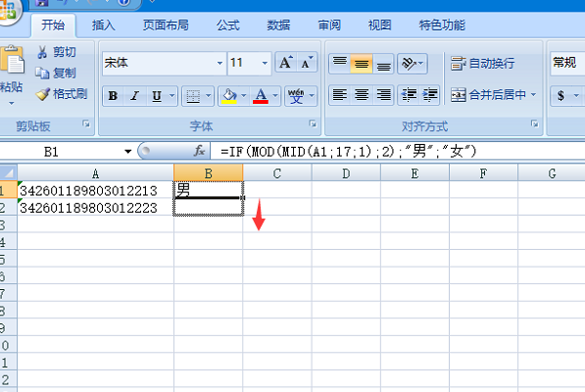The width and height of the screenshot is (585, 392).
Task: Apply the yellow fill color bucket
Action: coord(229,96)
